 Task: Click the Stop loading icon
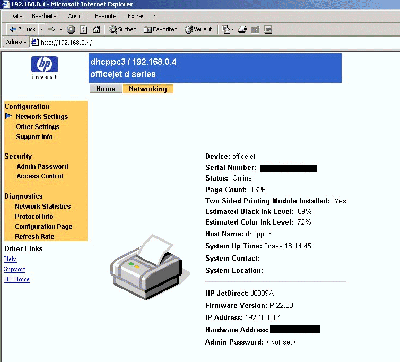(71, 30)
